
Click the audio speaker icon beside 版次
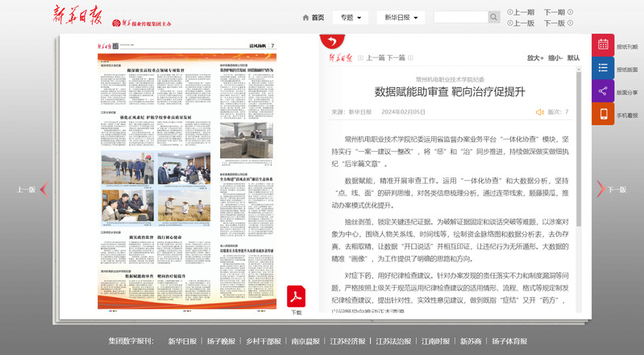pos(540,112)
